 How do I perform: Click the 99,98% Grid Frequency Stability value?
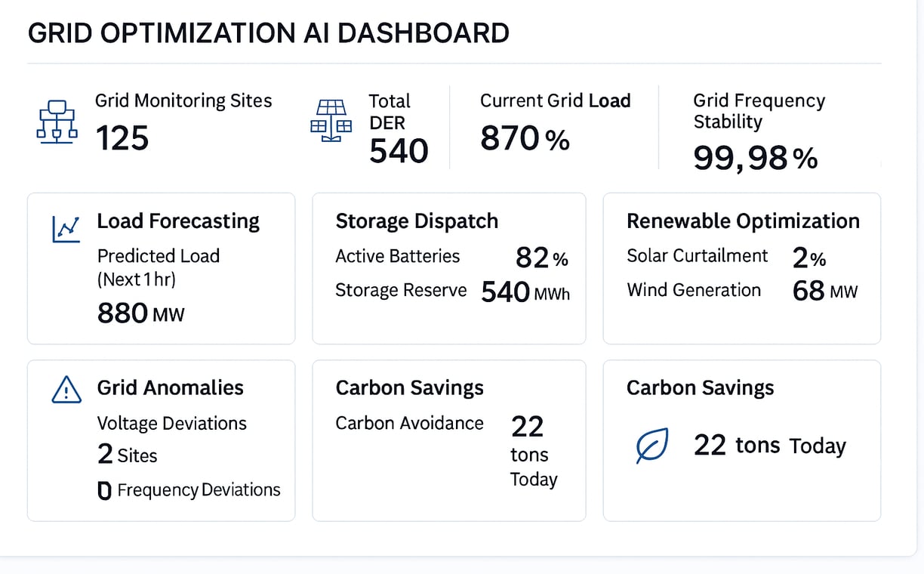click(x=755, y=158)
